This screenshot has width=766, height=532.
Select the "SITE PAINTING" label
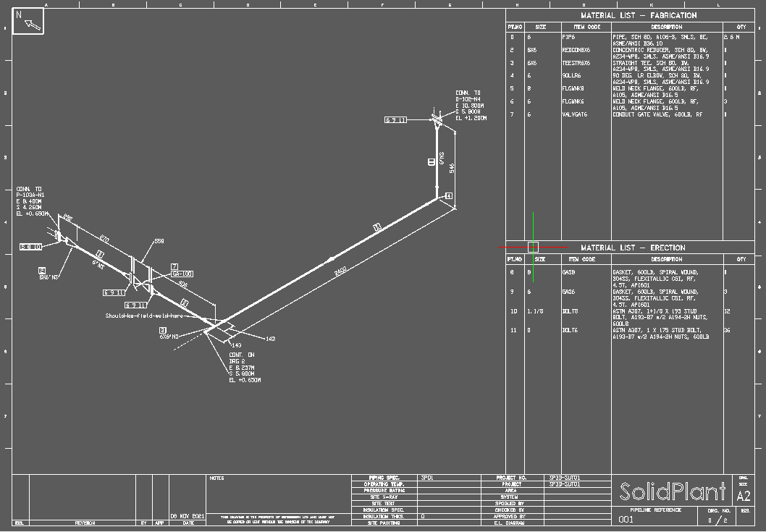(x=384, y=523)
